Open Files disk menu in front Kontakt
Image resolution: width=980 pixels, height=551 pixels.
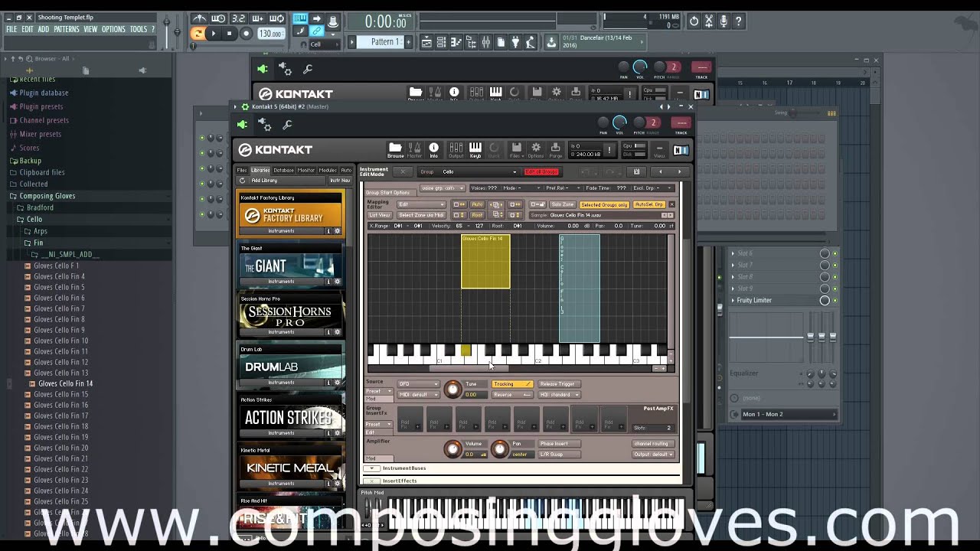pyautogui.click(x=516, y=150)
